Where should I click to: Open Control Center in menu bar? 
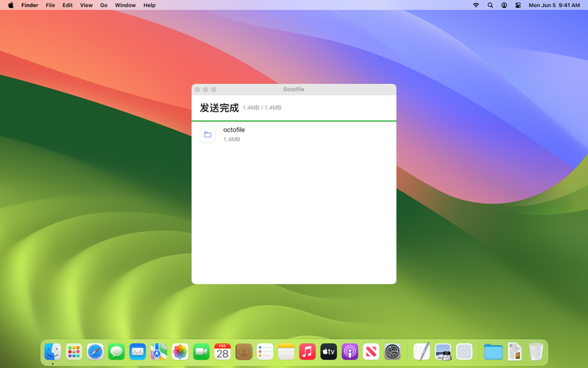click(518, 5)
